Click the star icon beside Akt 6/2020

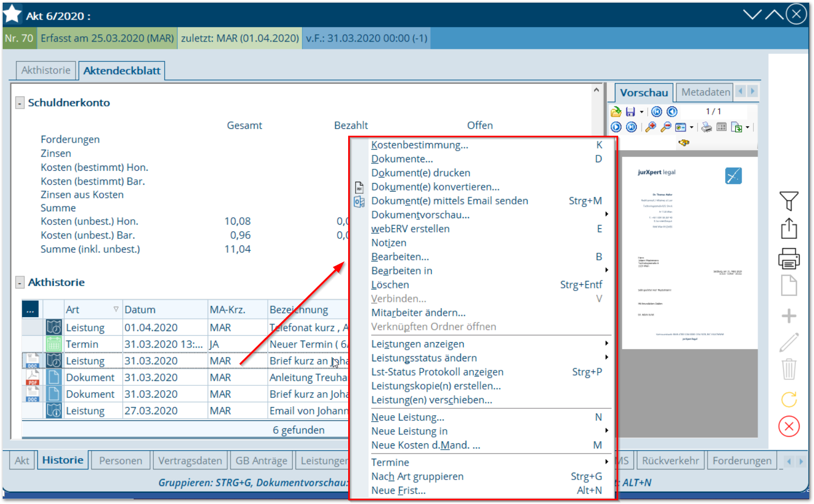click(12, 15)
